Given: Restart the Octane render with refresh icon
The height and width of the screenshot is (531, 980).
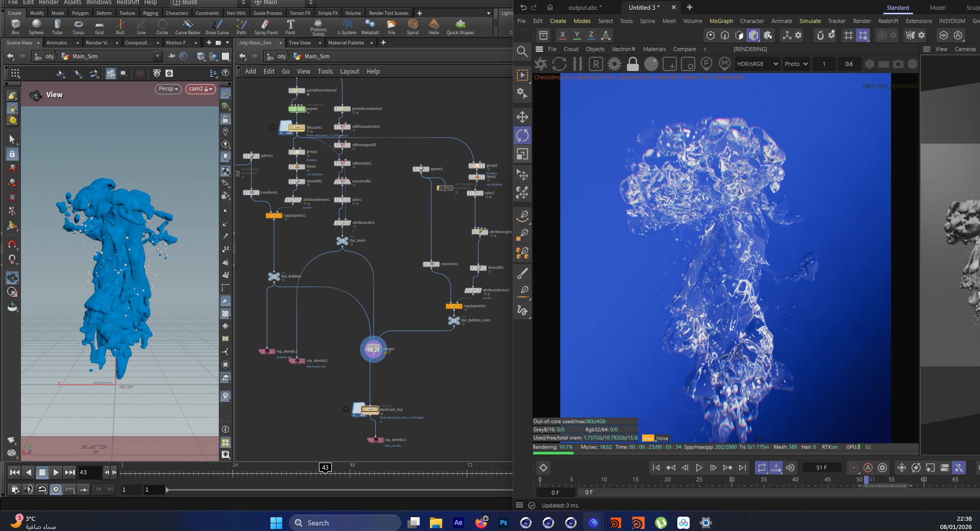Looking at the screenshot, I should 559,64.
